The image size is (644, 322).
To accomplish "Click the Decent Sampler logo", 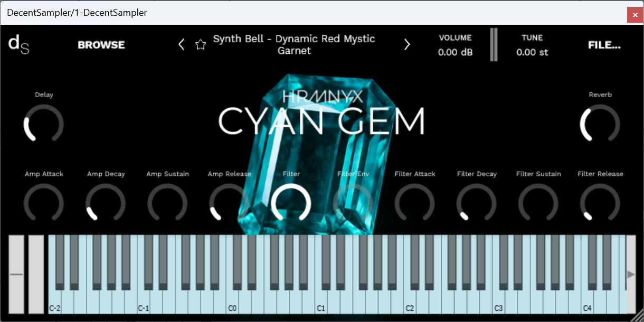I will click(17, 44).
